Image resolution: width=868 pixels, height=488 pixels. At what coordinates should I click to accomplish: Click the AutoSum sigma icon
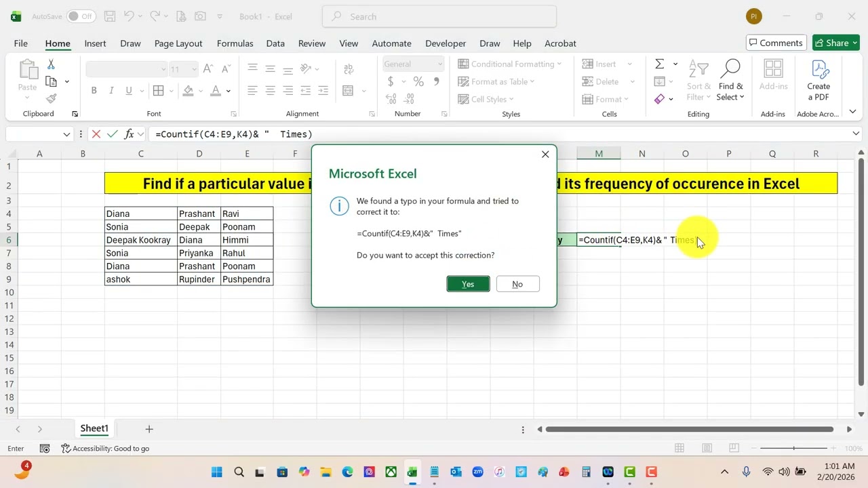point(659,64)
